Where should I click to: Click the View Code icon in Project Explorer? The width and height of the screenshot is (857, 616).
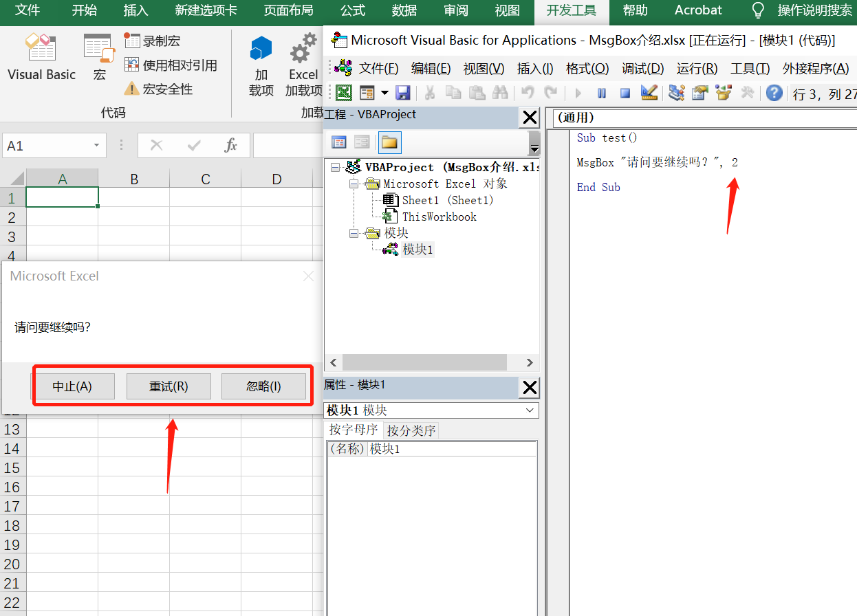(x=339, y=142)
